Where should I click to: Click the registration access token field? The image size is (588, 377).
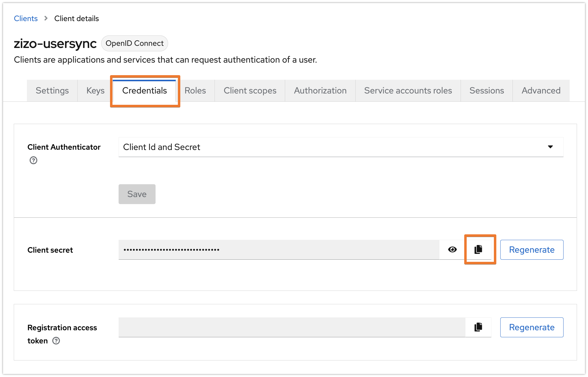coord(292,327)
